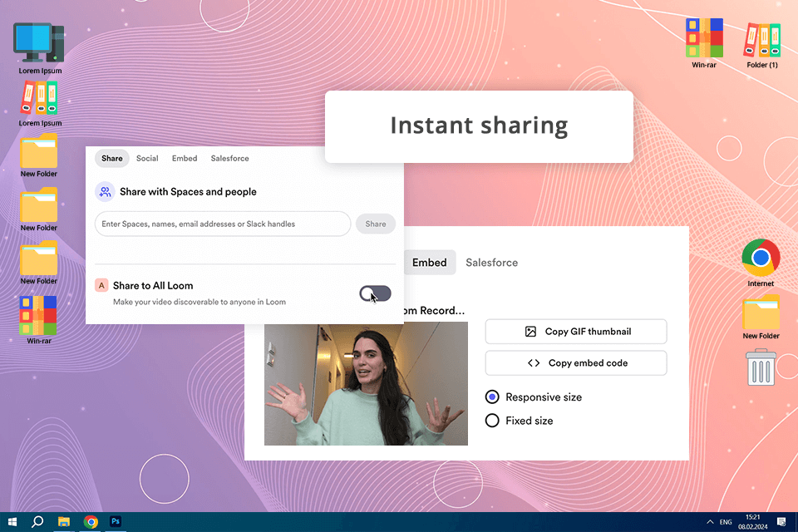Open the small Salesforce tab in share panel
The image size is (798, 532).
pos(230,158)
